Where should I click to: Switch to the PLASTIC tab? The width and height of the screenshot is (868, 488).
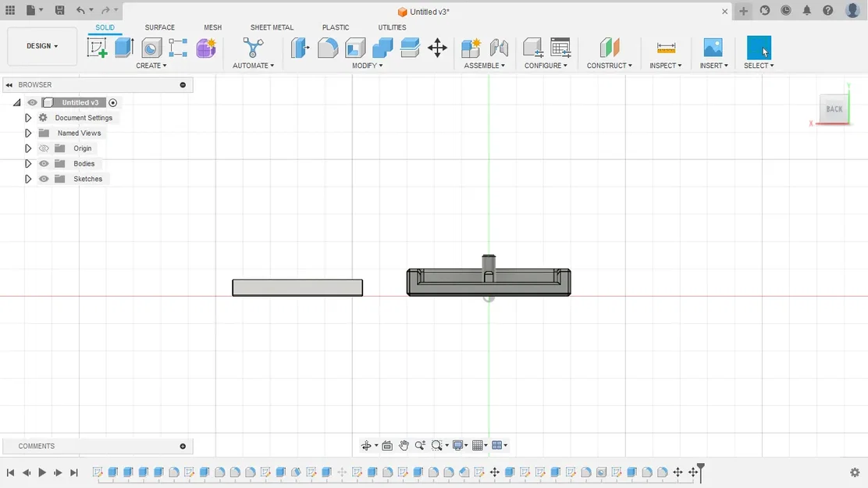coord(336,27)
